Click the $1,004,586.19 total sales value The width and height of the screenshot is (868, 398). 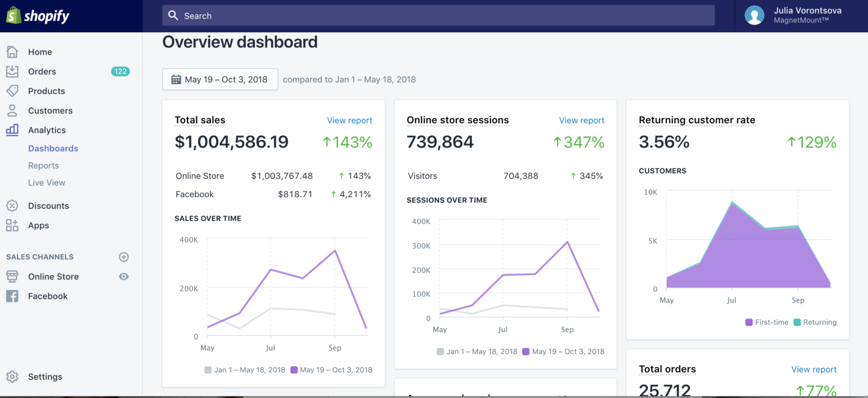coord(232,142)
